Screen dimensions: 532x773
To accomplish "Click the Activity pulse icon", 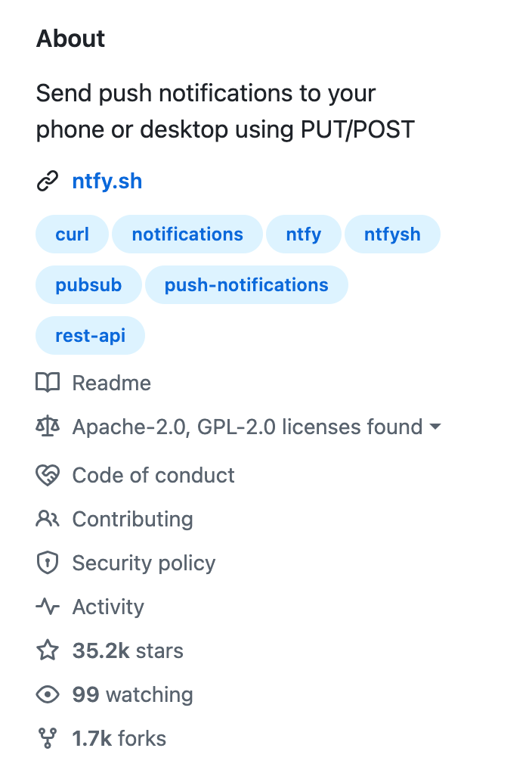I will pyautogui.click(x=48, y=607).
